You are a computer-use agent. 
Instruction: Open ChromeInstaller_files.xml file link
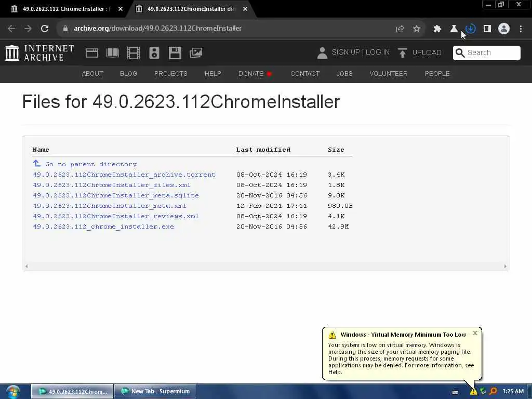pos(112,185)
